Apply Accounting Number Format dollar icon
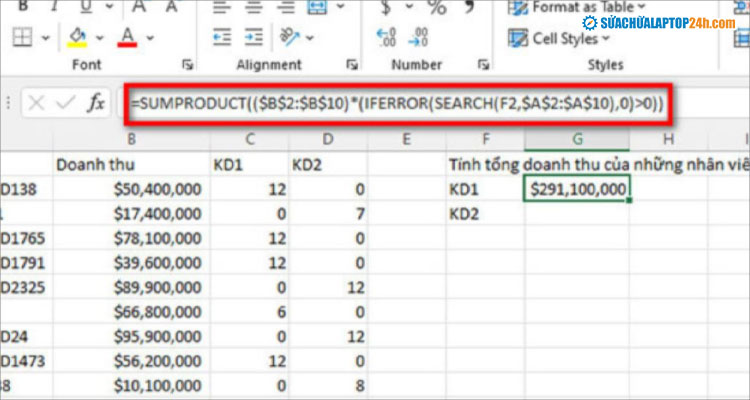The height and width of the screenshot is (400, 750). click(x=386, y=6)
